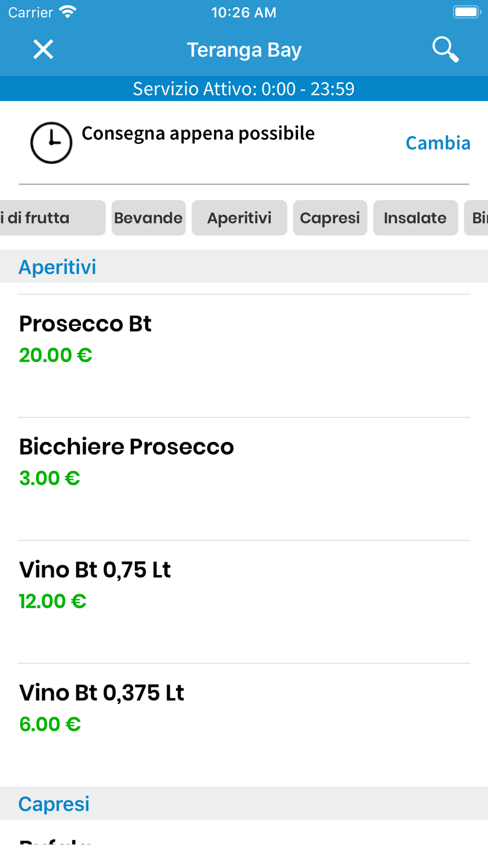The height and width of the screenshot is (868, 488).
Task: Tap the Aperitivi section header
Action: pos(244,267)
